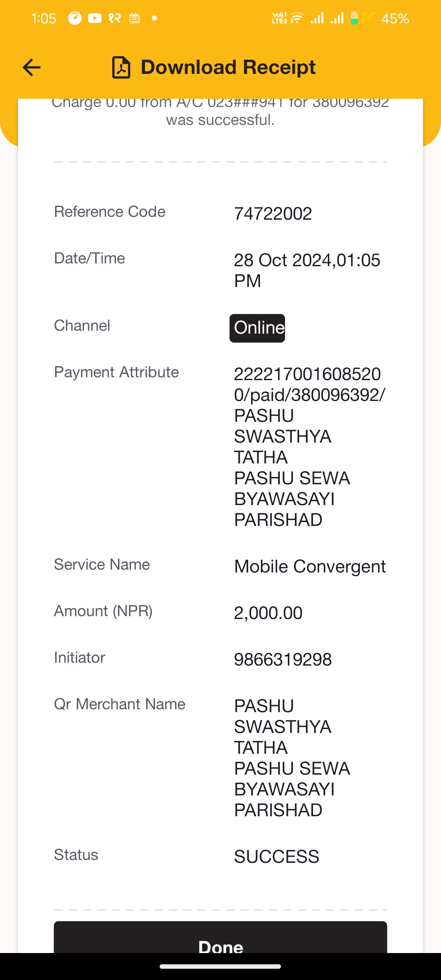Tap the Payment Attribute label
Viewport: 441px width, 980px height.
(x=116, y=372)
